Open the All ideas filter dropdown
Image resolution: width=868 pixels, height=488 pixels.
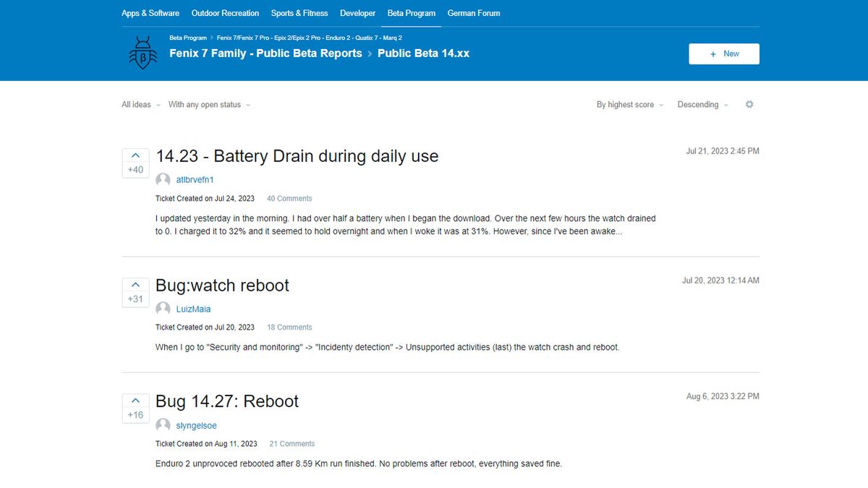pos(140,104)
